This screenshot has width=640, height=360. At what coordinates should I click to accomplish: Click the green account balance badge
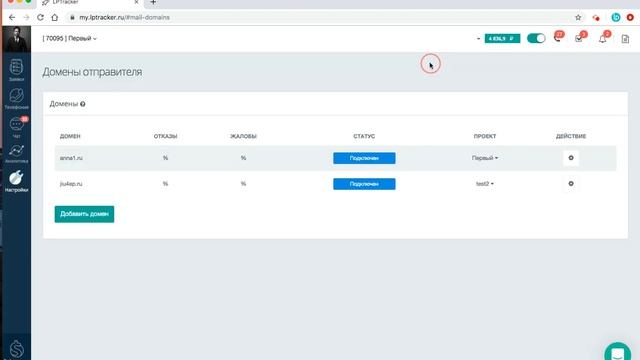click(502, 38)
